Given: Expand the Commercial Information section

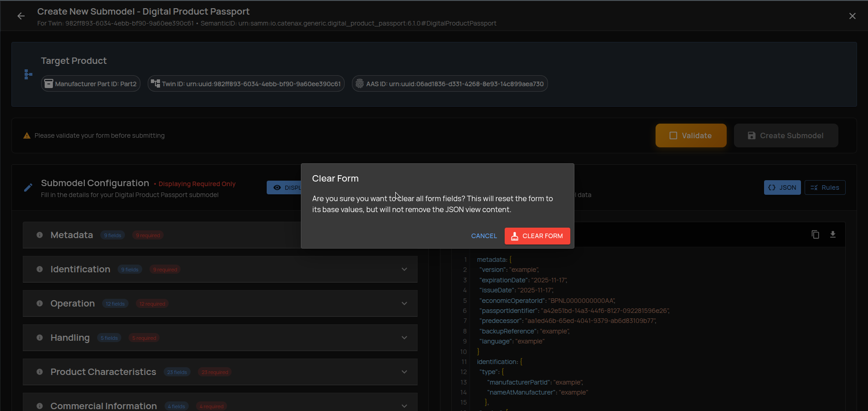Looking at the screenshot, I should pyautogui.click(x=404, y=406).
